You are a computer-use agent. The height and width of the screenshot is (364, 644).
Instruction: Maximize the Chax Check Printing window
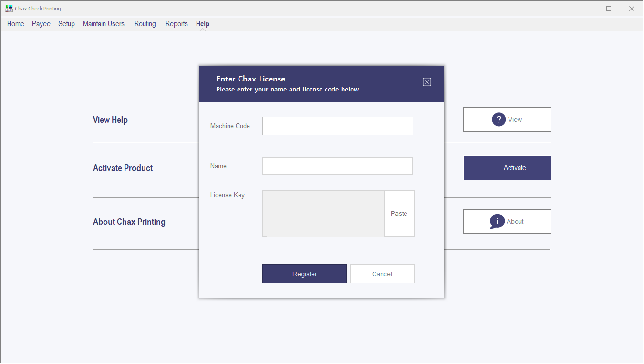coord(609,9)
